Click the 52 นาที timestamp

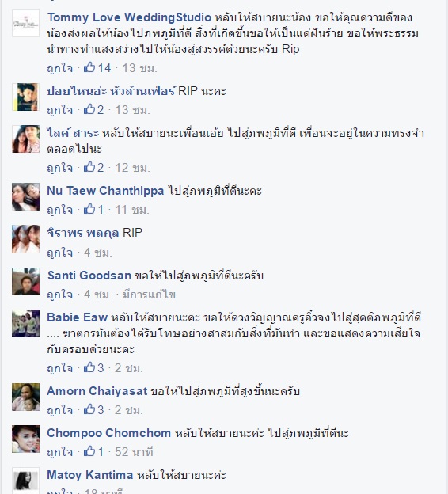tap(134, 452)
